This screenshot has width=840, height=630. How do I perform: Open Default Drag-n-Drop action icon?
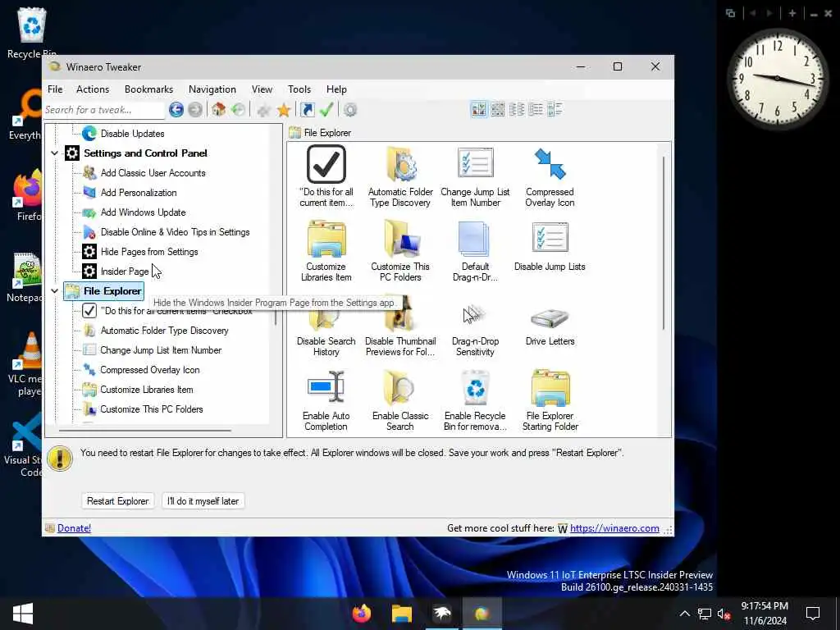click(x=475, y=251)
